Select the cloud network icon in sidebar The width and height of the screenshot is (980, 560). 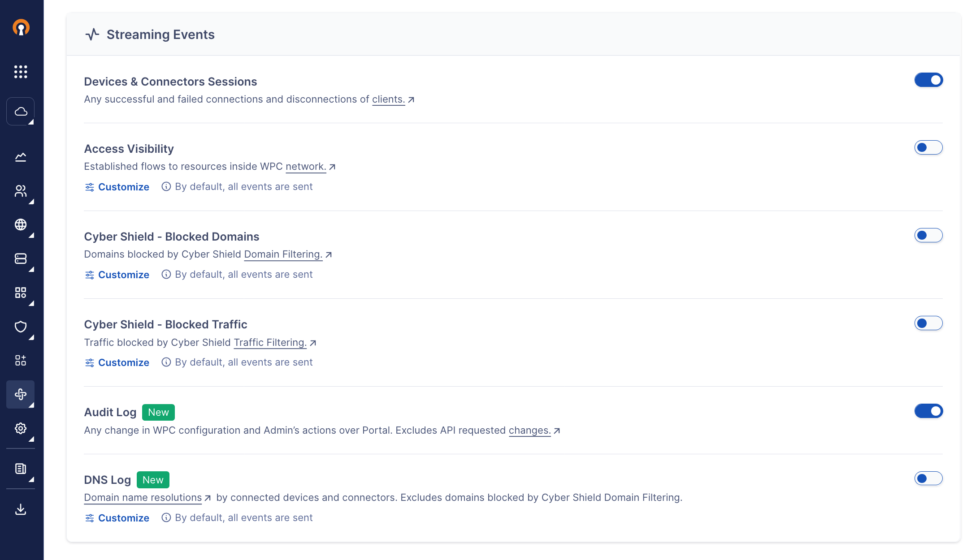20,111
